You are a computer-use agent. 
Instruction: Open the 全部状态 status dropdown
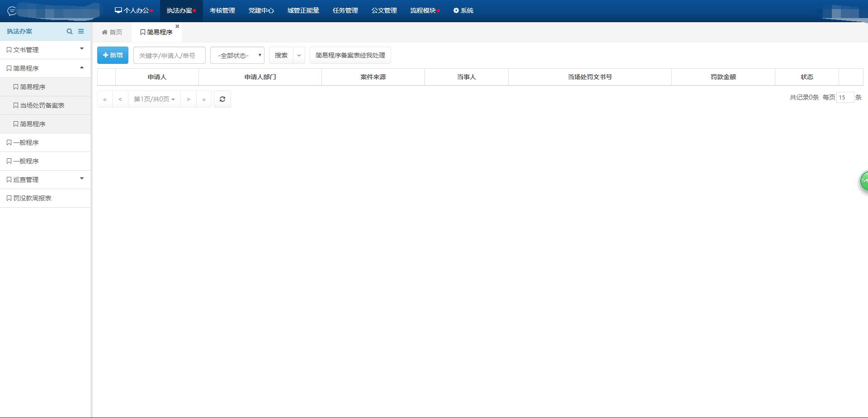(x=237, y=55)
